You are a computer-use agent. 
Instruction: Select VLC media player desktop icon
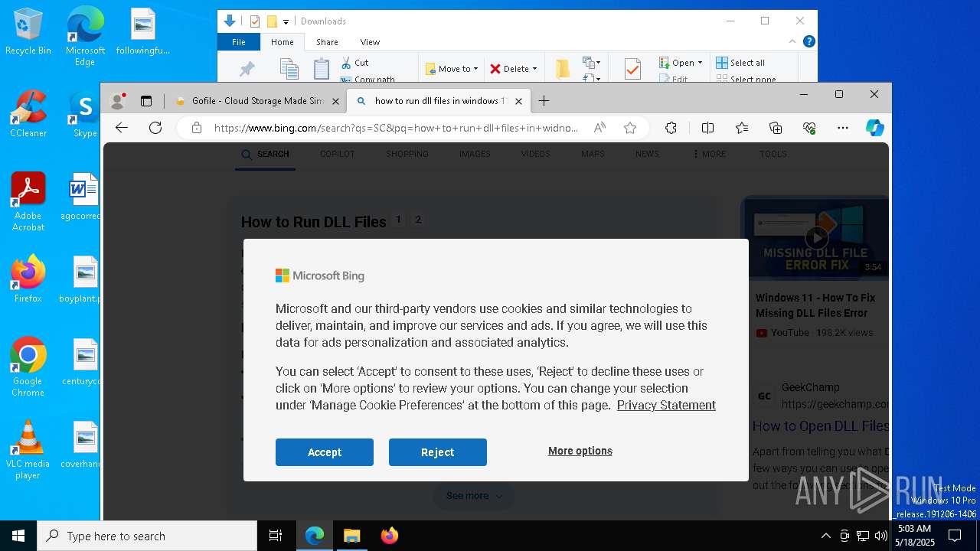(28, 451)
